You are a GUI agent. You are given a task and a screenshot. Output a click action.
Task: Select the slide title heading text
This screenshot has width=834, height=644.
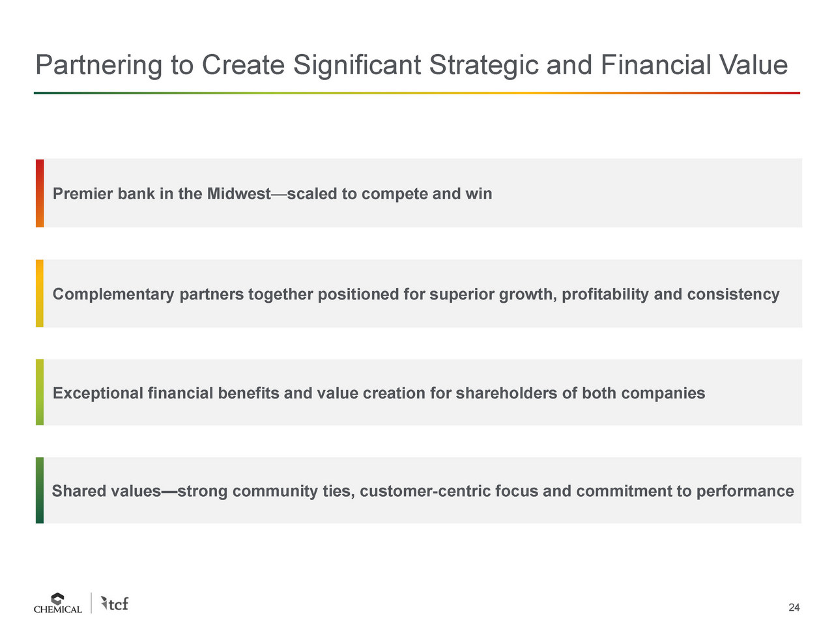pos(411,65)
